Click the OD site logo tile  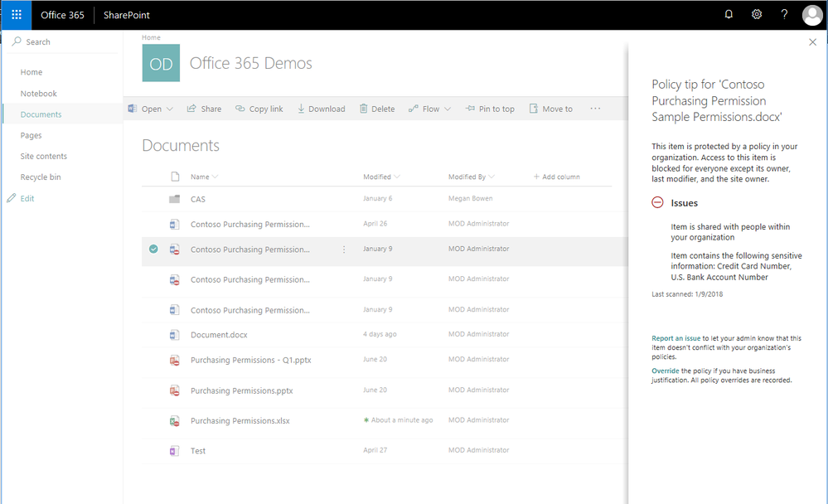coord(161,63)
